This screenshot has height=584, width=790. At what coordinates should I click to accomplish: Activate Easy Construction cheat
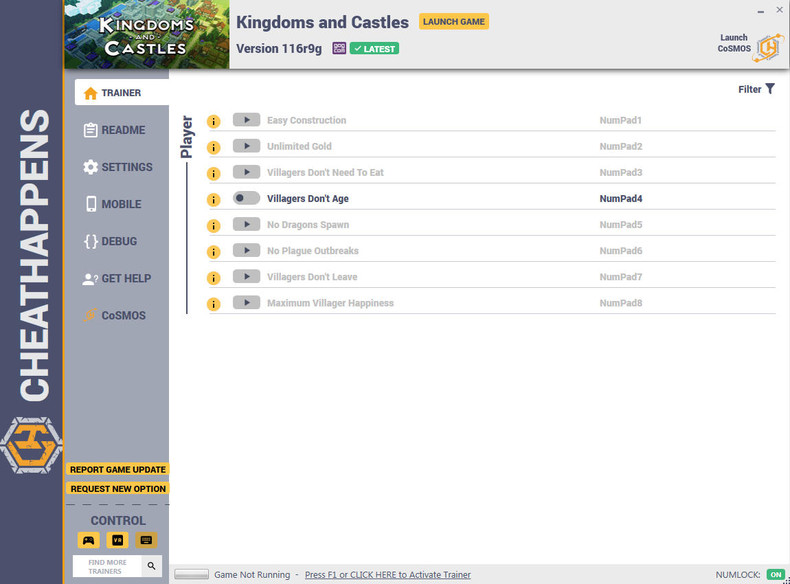tap(246, 120)
